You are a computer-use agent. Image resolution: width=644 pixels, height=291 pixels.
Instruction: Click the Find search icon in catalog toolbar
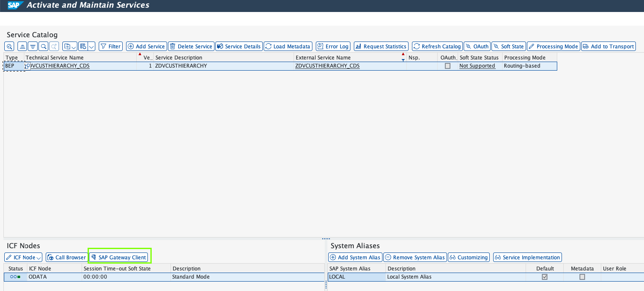[x=43, y=46]
